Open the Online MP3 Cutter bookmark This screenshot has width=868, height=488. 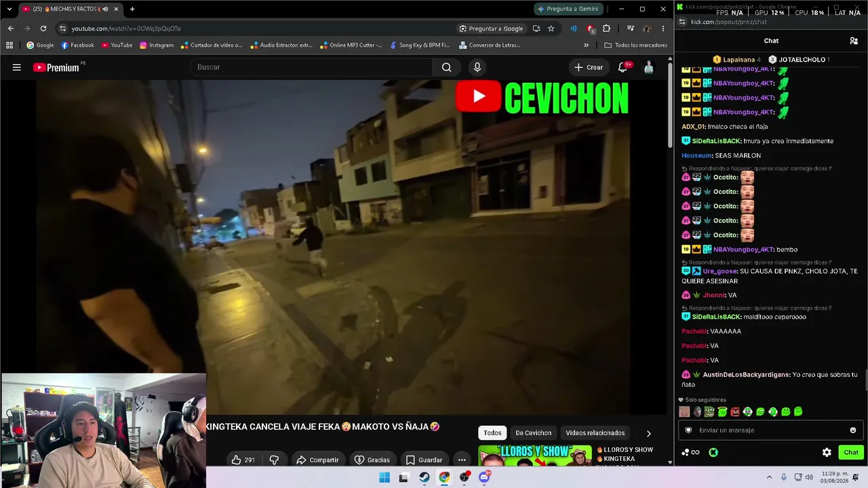(351, 45)
